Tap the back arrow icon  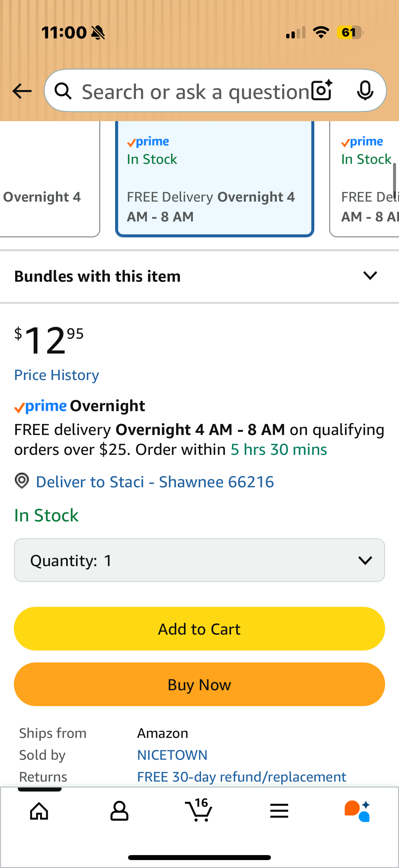[22, 91]
